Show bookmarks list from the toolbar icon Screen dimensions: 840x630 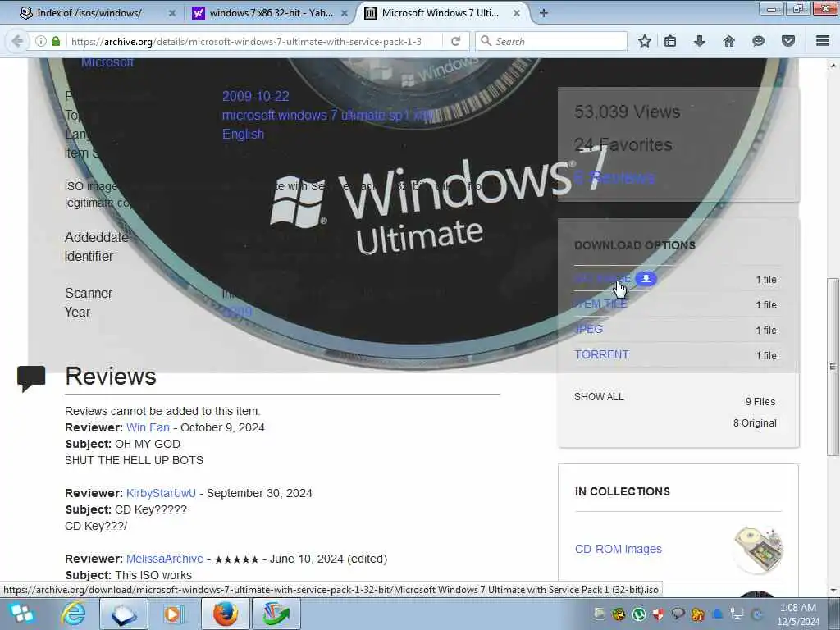coord(670,41)
